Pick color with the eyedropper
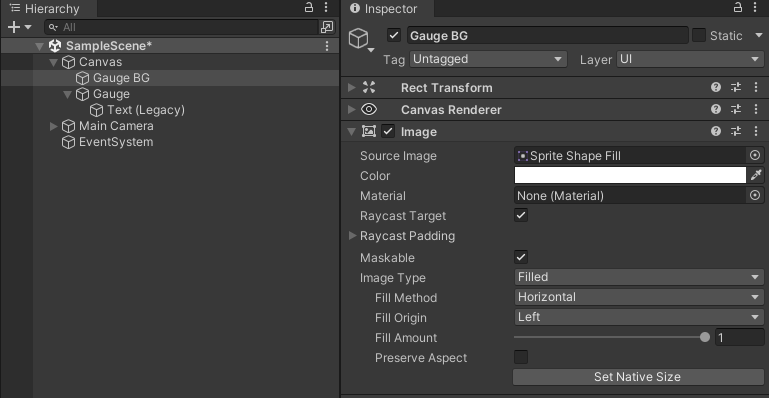The width and height of the screenshot is (769, 398). pos(756,175)
